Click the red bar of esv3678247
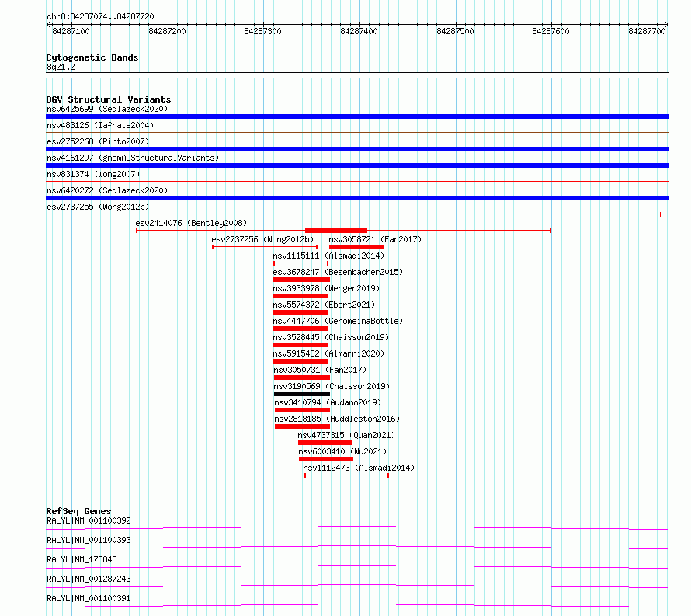691x616 pixels. [x=301, y=280]
